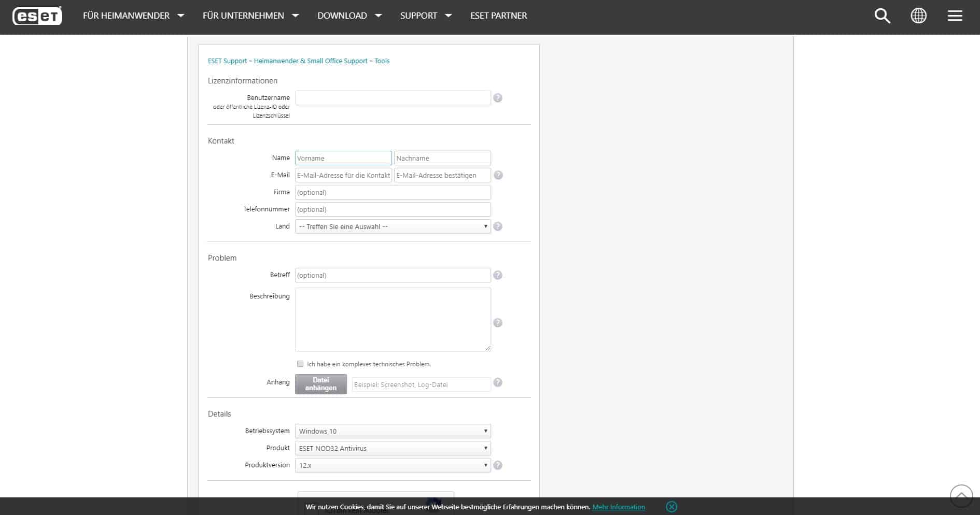980x515 pixels.
Task: Click the attachment filename field
Action: point(421,384)
